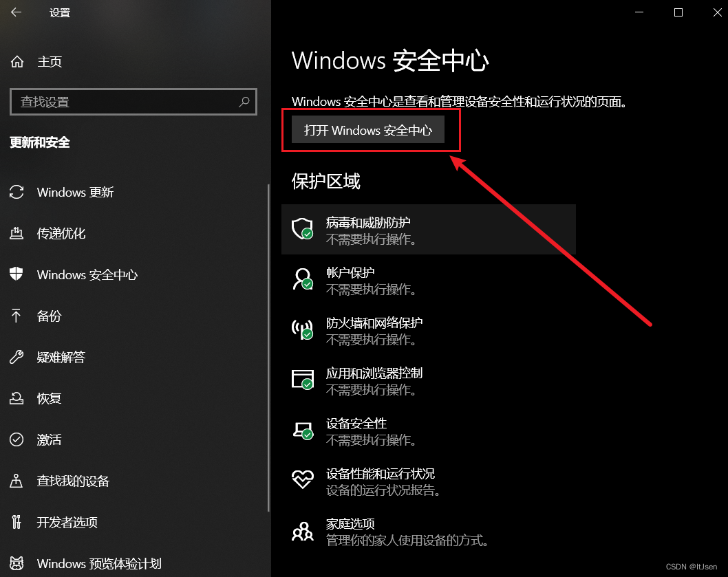Viewport: 728px width, 577px height.
Task: Click the search magnifier icon
Action: click(244, 102)
